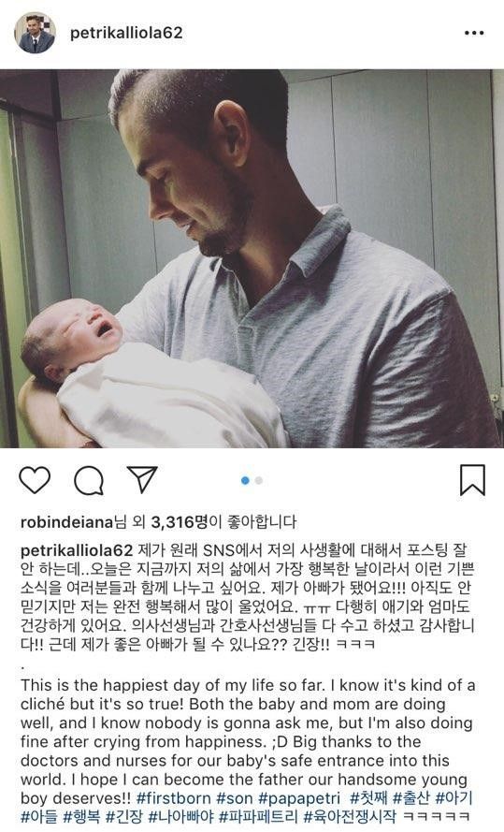
Task: Open the #출산 hashtag
Action: tap(411, 797)
